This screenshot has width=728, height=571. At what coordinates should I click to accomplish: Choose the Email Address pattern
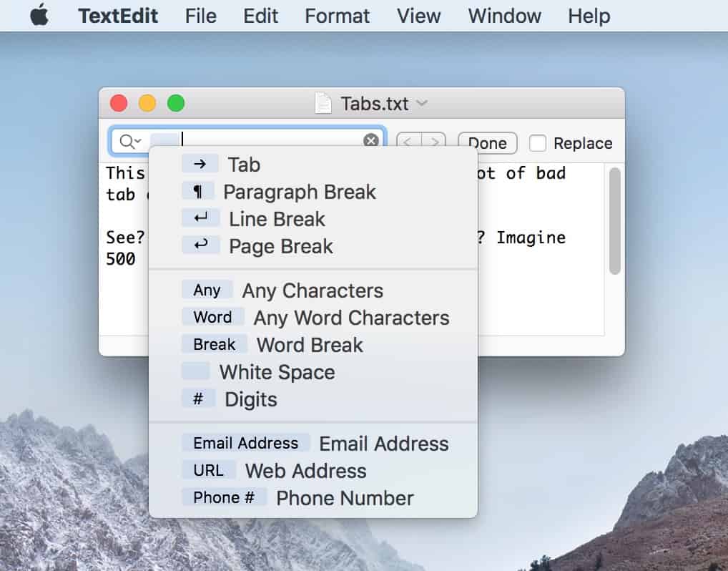[x=313, y=444]
